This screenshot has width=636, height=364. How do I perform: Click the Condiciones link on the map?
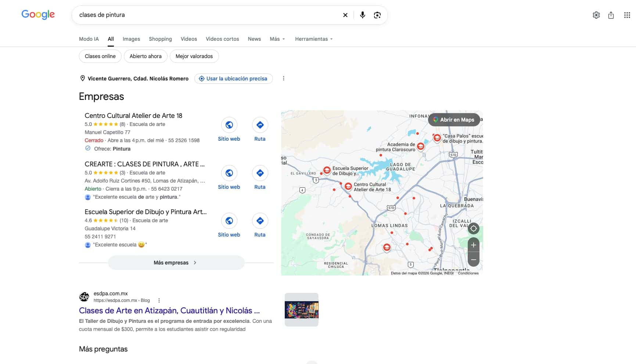click(x=468, y=273)
